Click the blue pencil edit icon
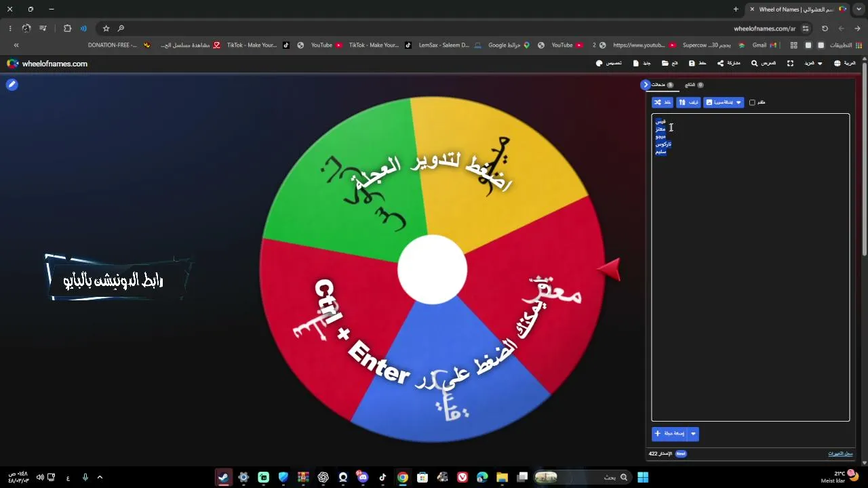868x488 pixels. pos(12,85)
